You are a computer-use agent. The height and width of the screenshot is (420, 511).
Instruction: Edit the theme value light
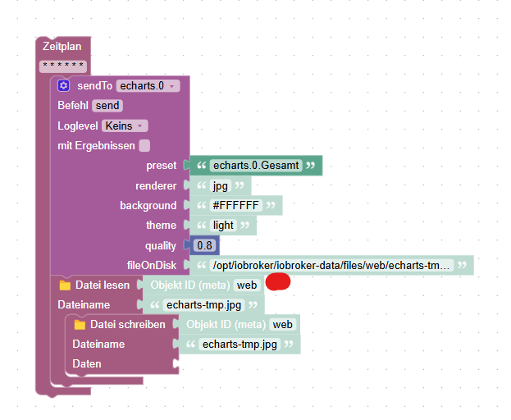[x=223, y=225]
